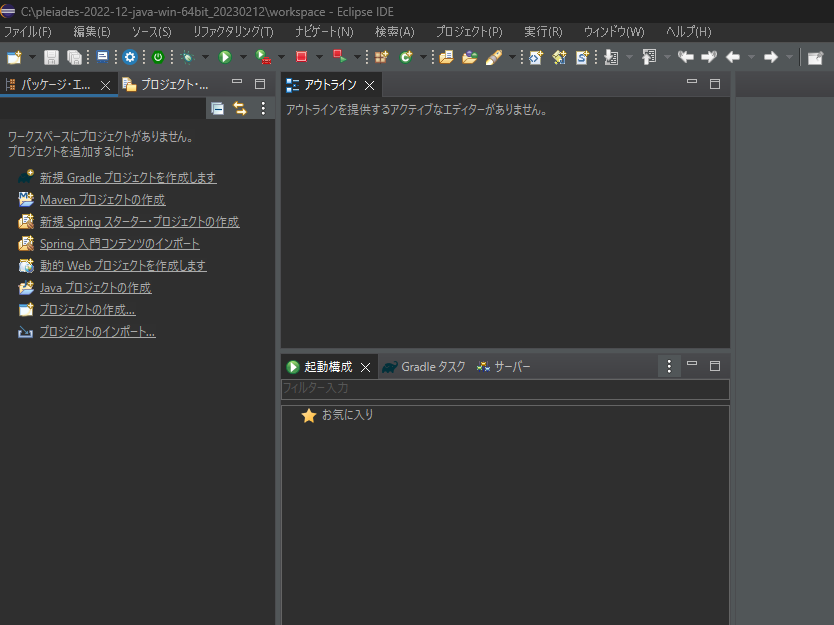Viewport: 834px width, 625px height.
Task: Click the Save toolbar icon
Action: point(53,57)
